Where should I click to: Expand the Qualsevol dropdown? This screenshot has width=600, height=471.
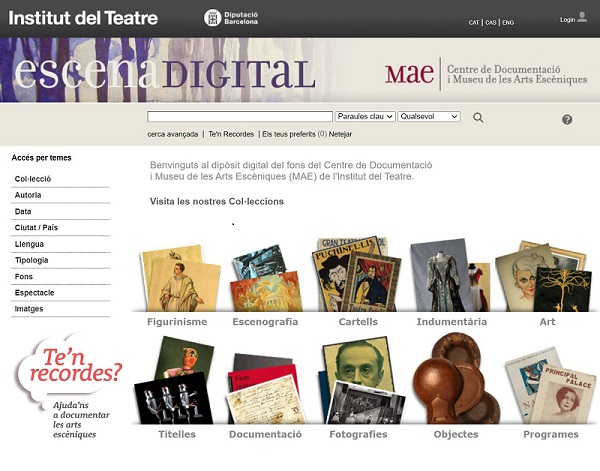coord(429,116)
